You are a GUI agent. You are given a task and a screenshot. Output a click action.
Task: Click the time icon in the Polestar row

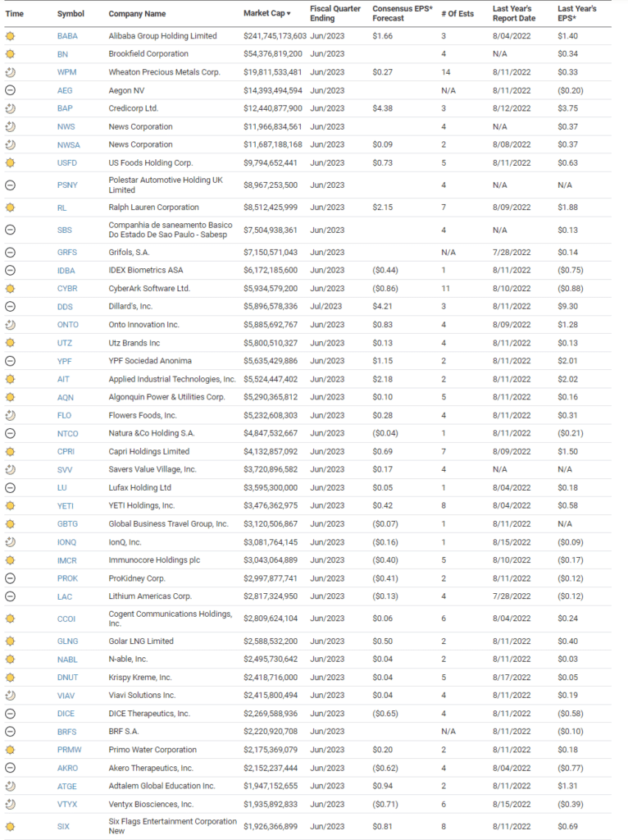click(10, 185)
